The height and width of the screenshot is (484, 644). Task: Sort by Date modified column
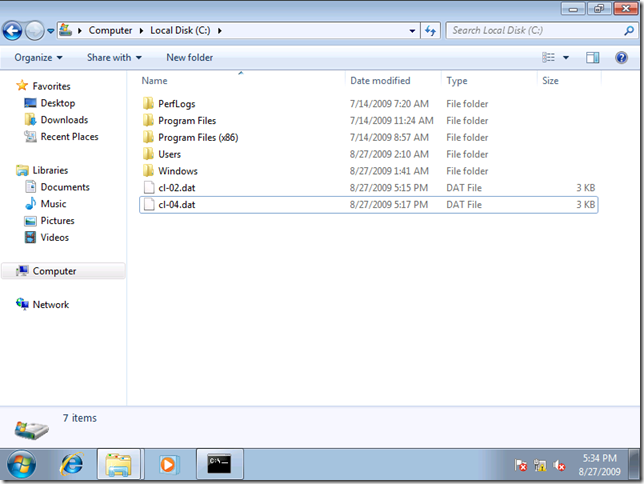(380, 81)
